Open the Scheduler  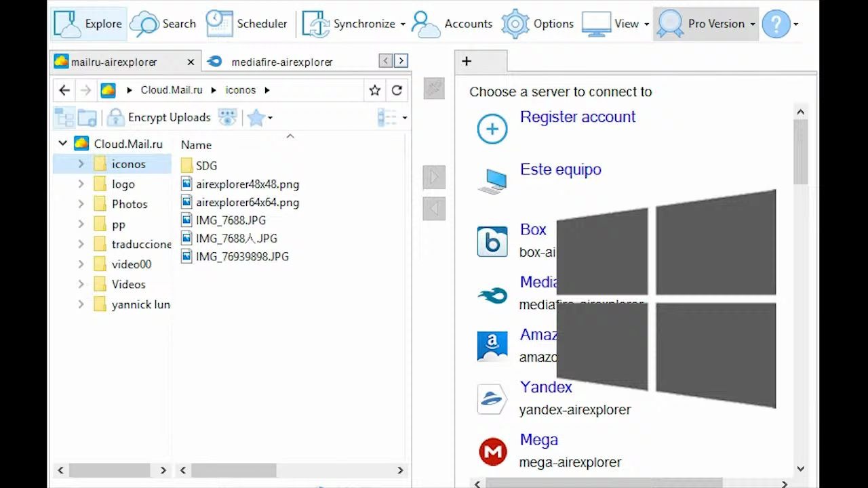point(247,24)
